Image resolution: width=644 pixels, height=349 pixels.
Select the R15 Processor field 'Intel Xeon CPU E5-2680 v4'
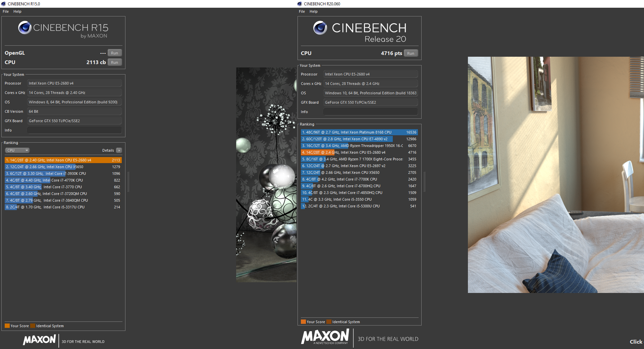pos(74,83)
